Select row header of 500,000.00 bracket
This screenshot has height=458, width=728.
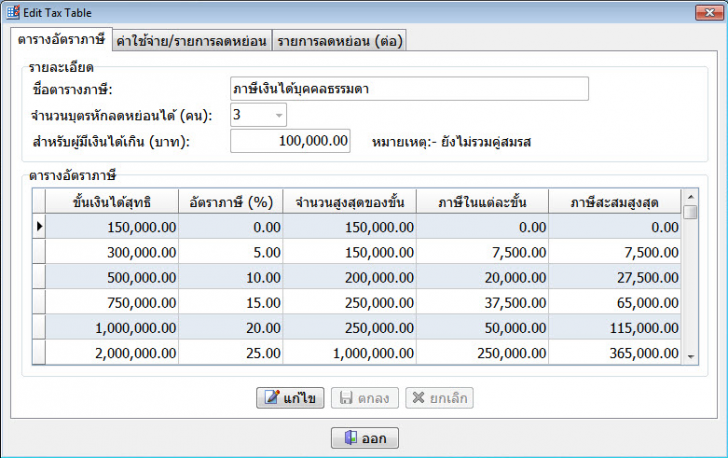(x=39, y=277)
